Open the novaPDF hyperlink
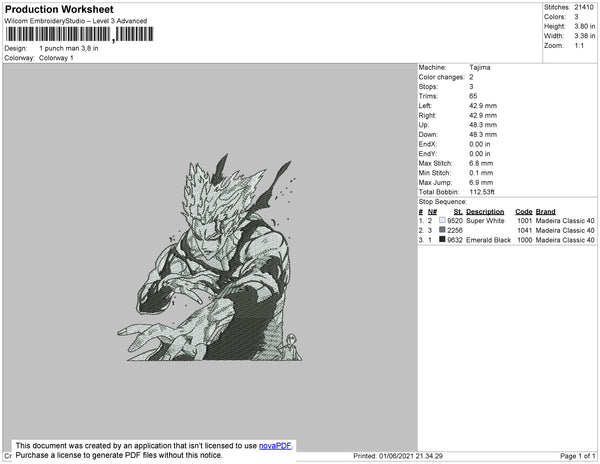This screenshot has height=464, width=600. pyautogui.click(x=275, y=446)
